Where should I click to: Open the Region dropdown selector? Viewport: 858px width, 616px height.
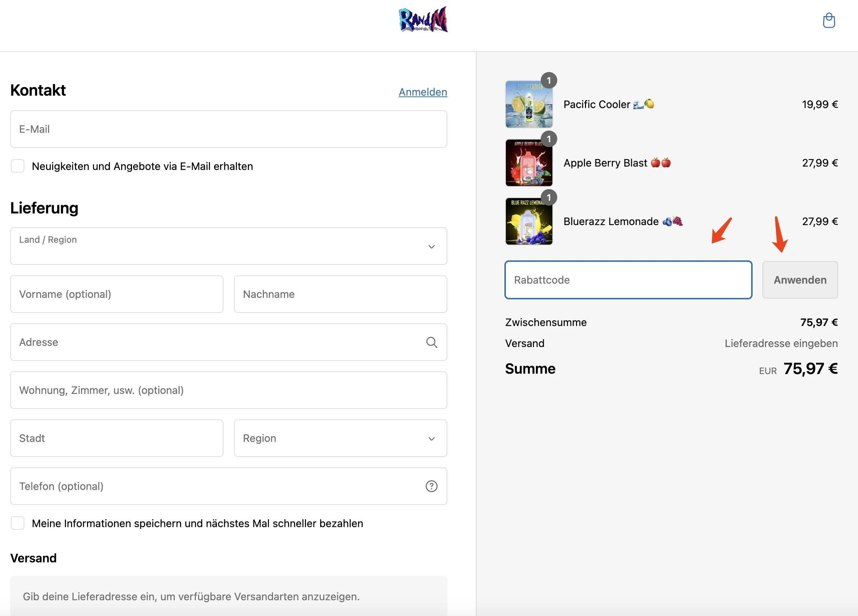point(340,438)
